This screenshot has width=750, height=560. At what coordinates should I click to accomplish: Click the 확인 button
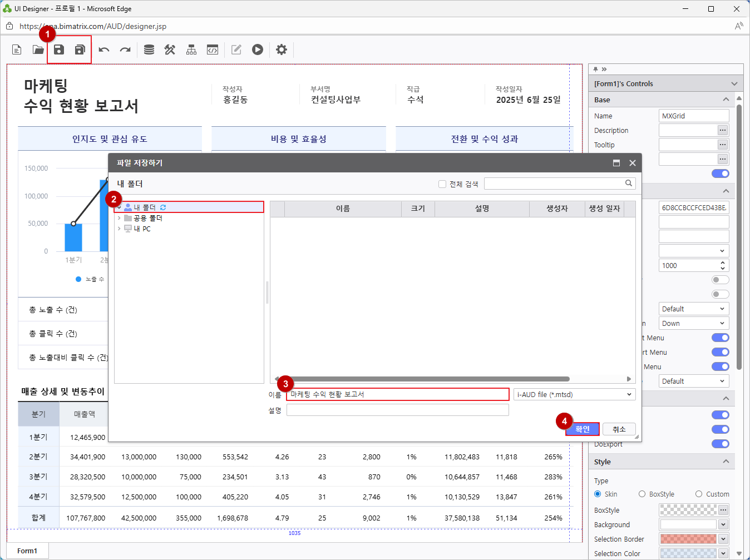[583, 429]
